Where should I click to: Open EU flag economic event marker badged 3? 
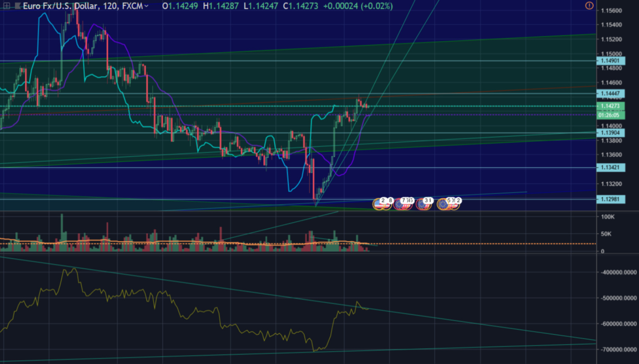click(x=423, y=204)
